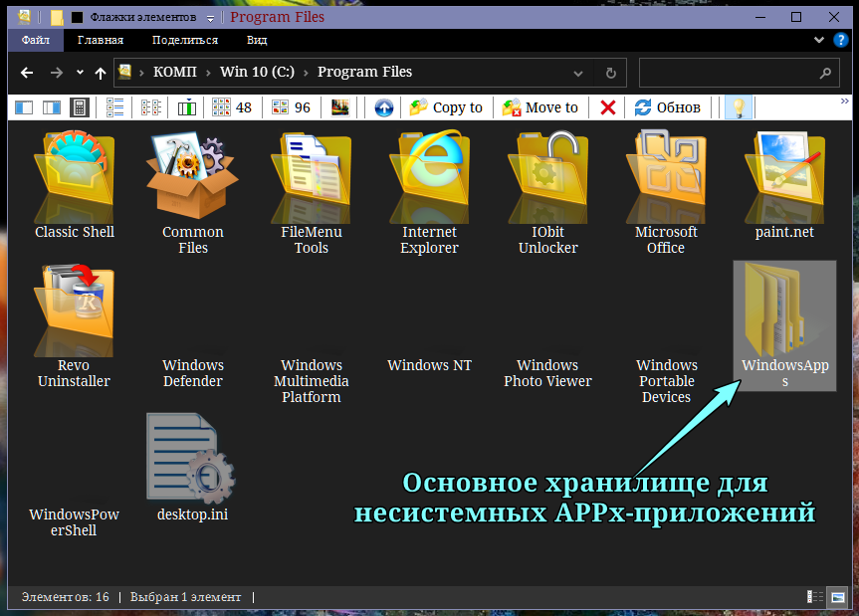Click Move to button
The height and width of the screenshot is (616, 859).
[540, 107]
